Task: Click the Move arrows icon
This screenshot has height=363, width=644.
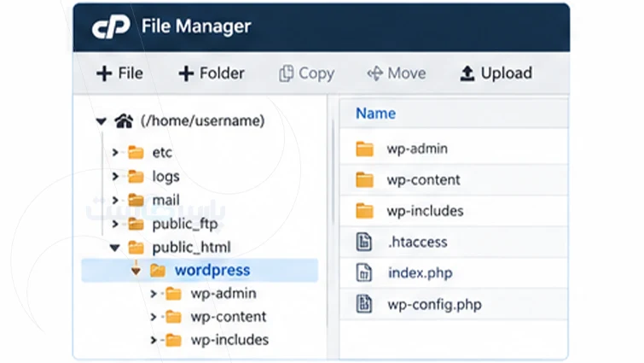Action: pos(374,73)
